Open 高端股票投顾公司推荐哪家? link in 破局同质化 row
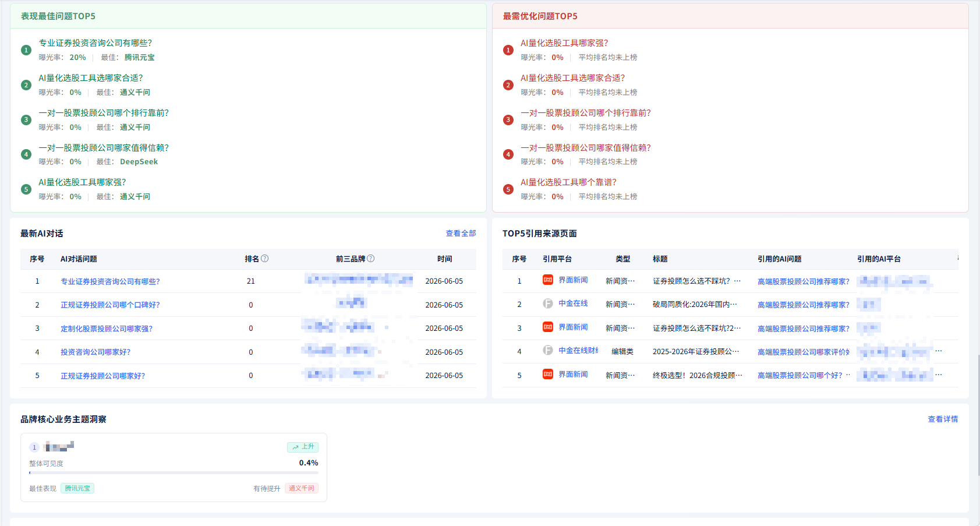The height and width of the screenshot is (526, 980). tap(804, 305)
